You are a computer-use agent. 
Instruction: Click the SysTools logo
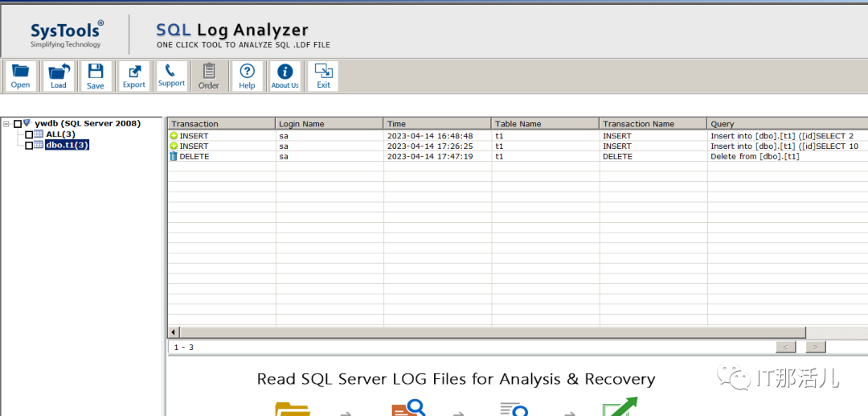(x=66, y=35)
